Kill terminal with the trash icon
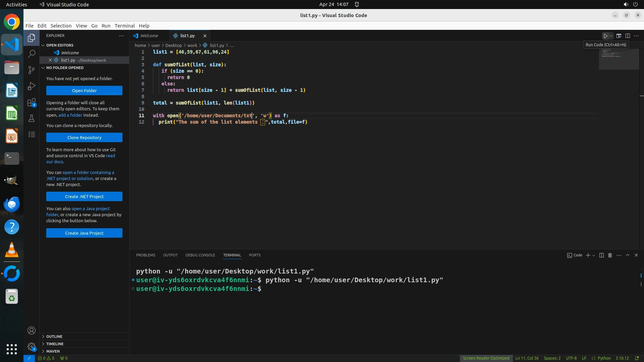Image resolution: width=644 pixels, height=362 pixels. click(610, 255)
